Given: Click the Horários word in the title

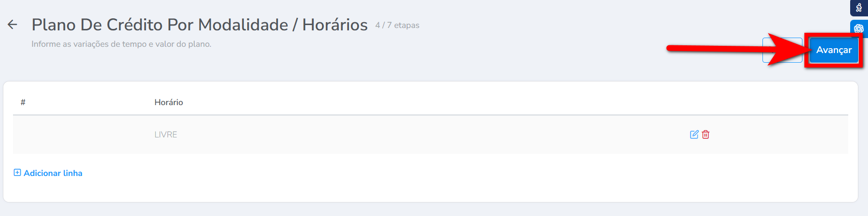Looking at the screenshot, I should coord(335,25).
